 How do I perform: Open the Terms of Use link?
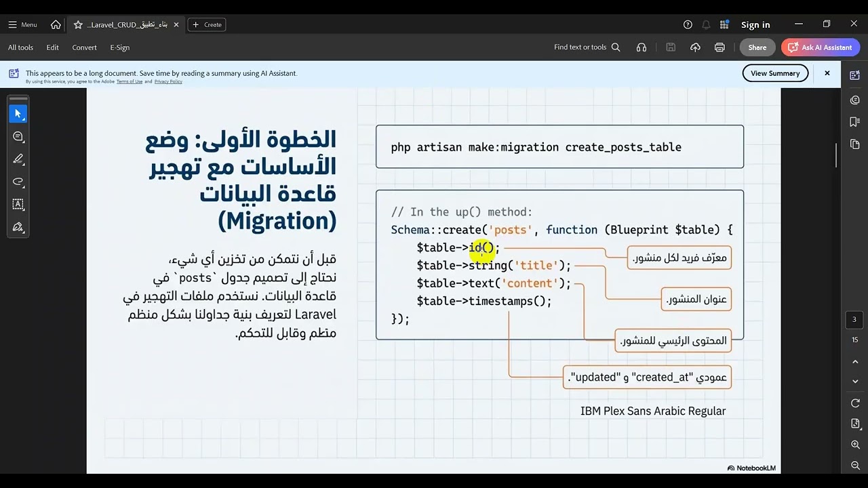pos(130,81)
